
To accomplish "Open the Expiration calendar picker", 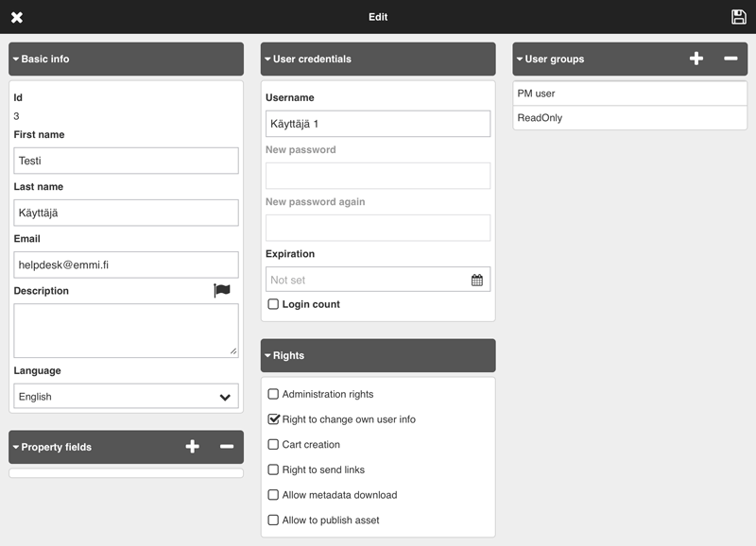I will [477, 280].
